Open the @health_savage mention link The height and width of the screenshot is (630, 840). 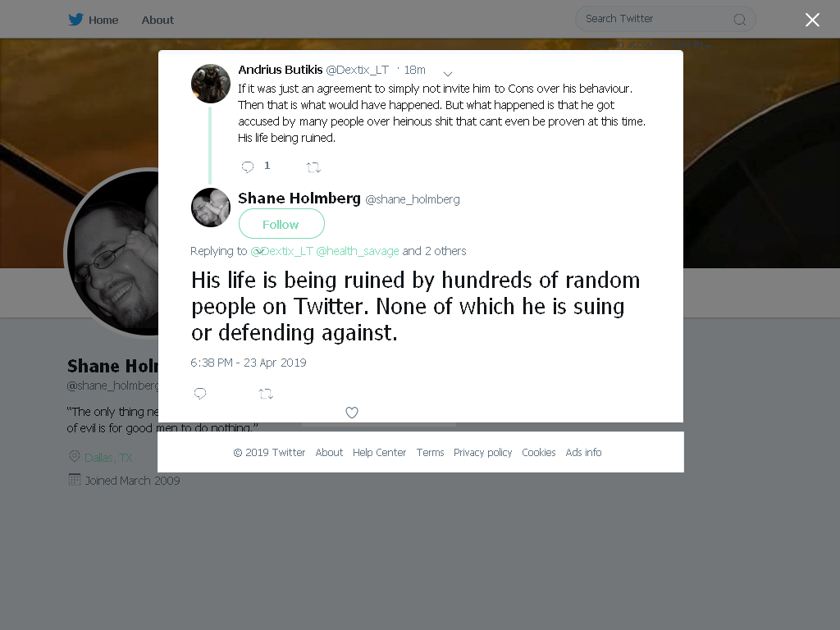click(x=358, y=251)
